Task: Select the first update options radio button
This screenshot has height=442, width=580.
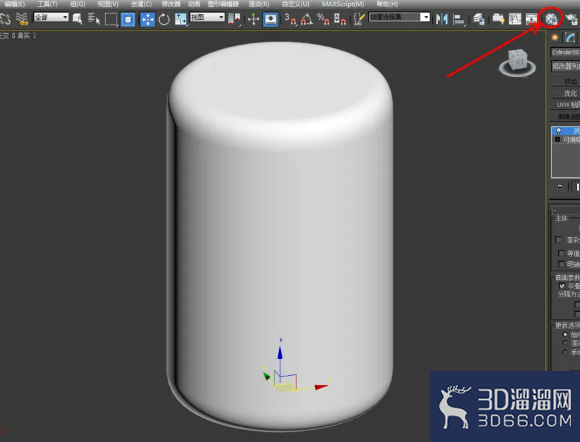Action: [565, 334]
